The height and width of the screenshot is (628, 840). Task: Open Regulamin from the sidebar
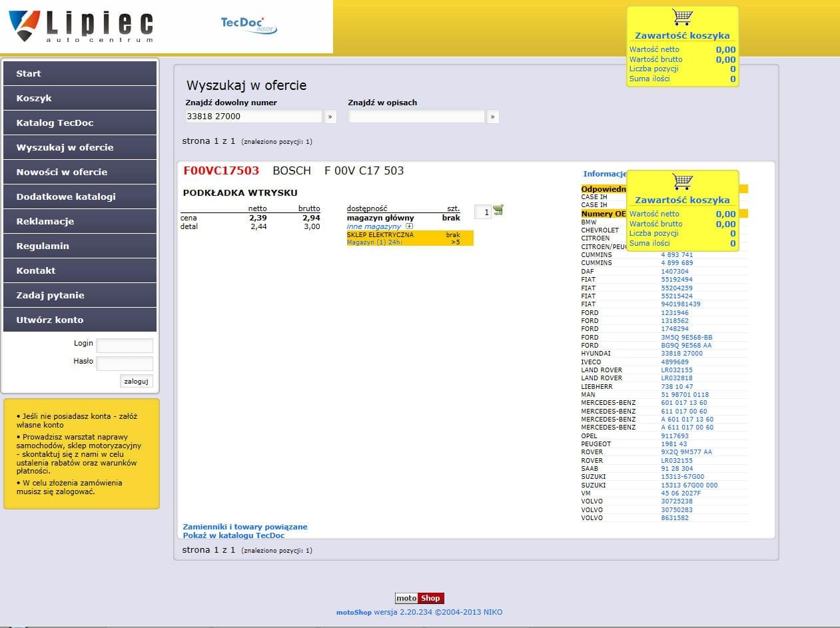(x=80, y=246)
